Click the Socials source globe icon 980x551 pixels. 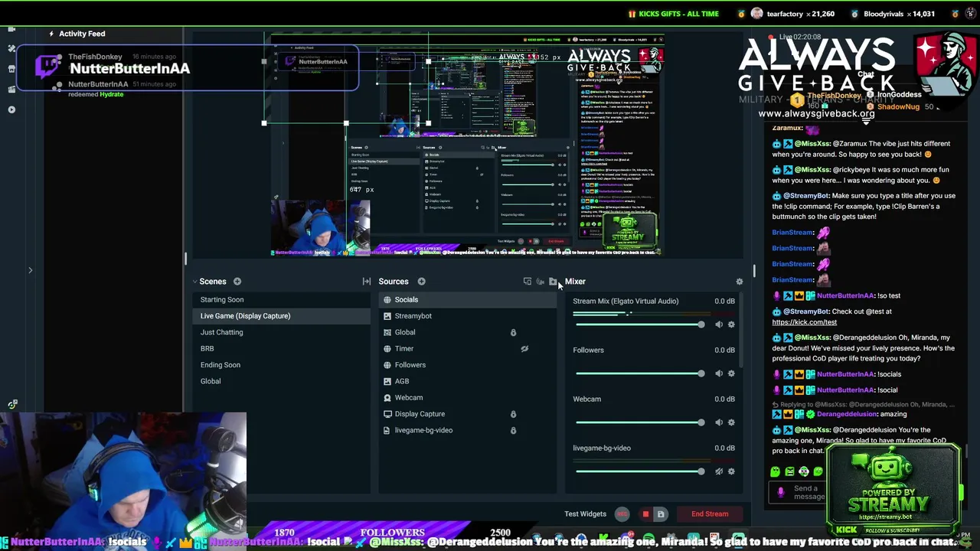(387, 300)
